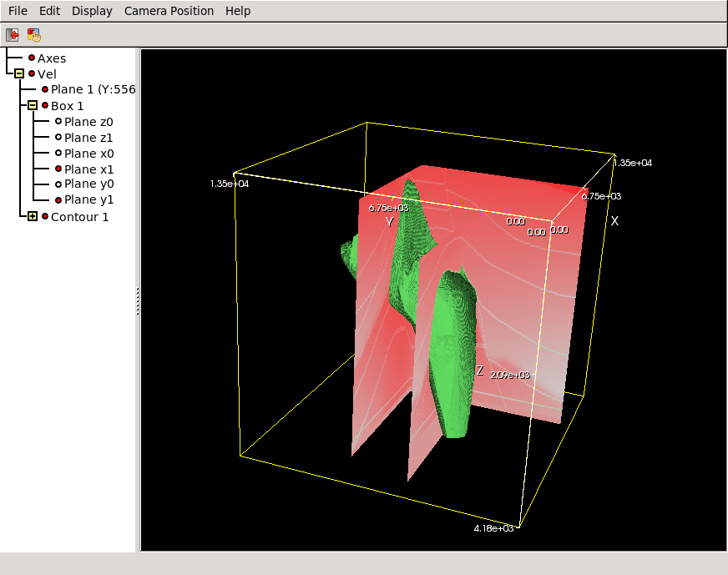Collapse the Vel tree node
The height and width of the screenshot is (575, 728).
19,73
